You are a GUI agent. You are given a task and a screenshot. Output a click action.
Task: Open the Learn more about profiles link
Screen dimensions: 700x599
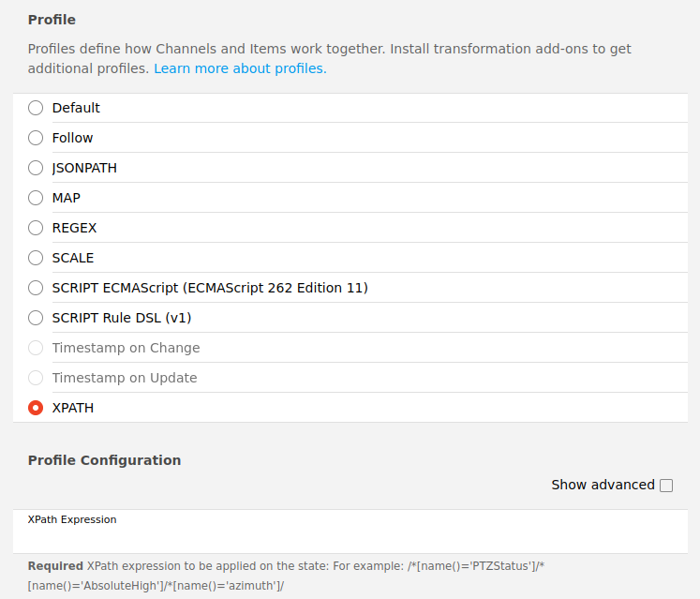[x=240, y=69]
